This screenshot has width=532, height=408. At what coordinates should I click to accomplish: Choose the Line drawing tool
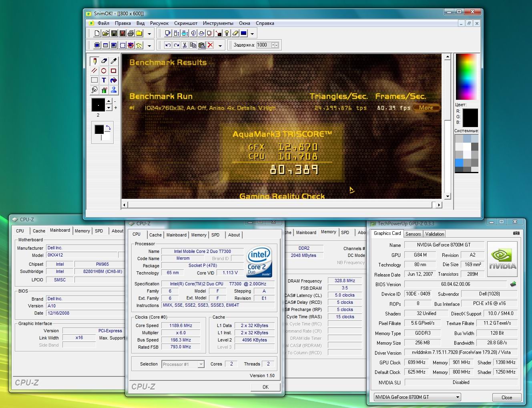94,71
